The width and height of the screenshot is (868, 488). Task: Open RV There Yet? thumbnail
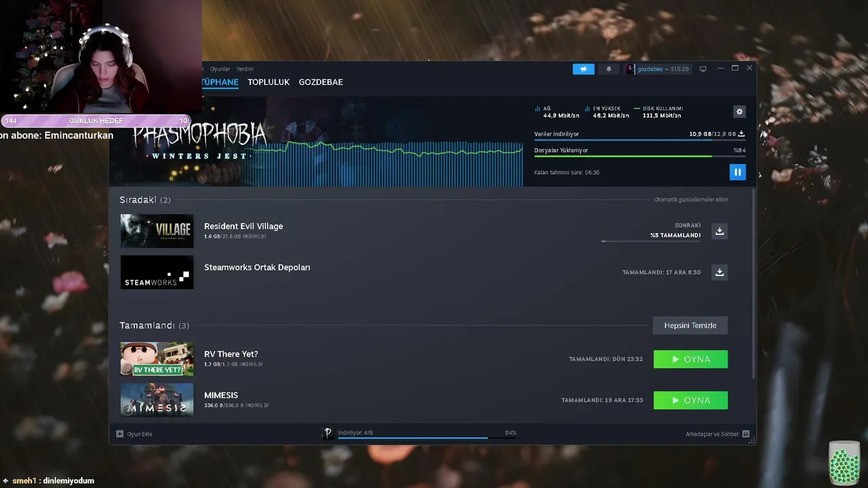pyautogui.click(x=157, y=359)
